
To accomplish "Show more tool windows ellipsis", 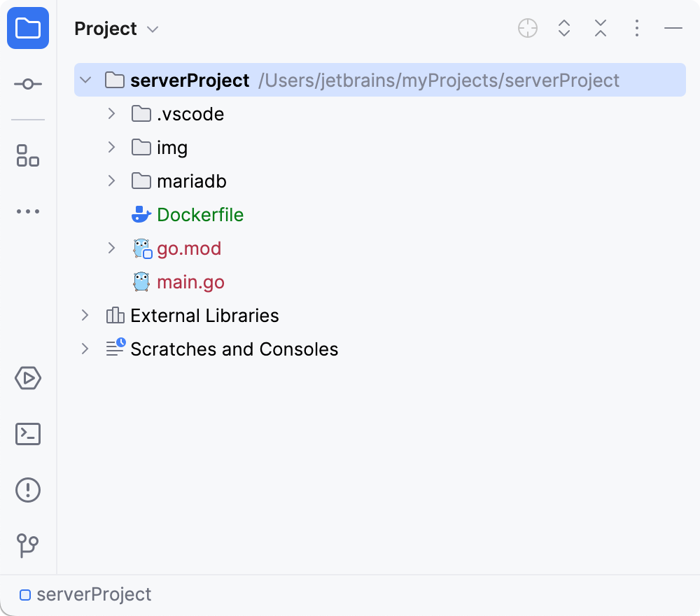I will [x=28, y=211].
